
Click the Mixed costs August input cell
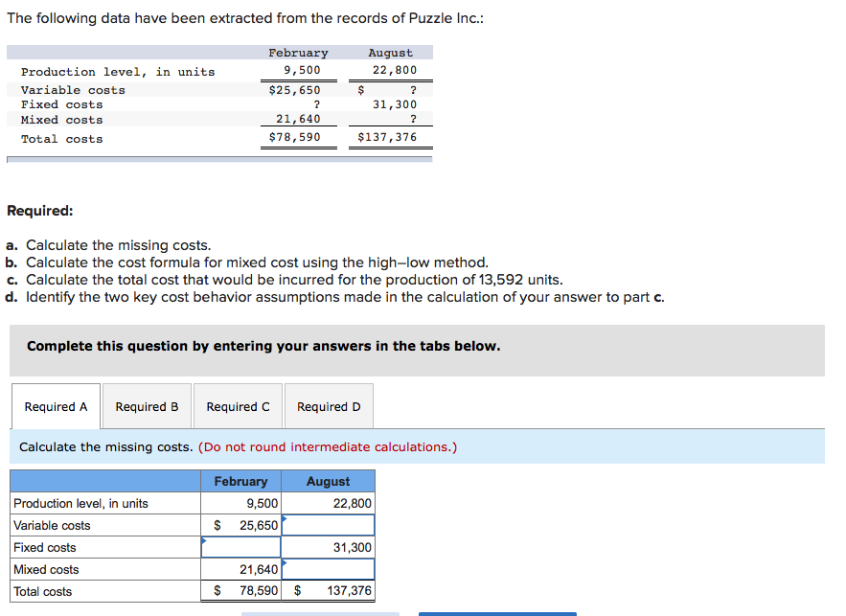pos(330,569)
